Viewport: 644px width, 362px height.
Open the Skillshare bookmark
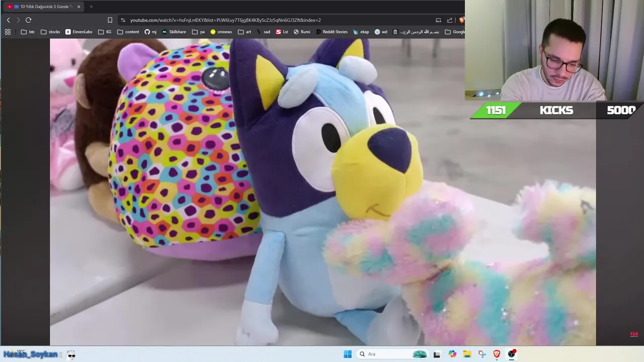tap(174, 32)
